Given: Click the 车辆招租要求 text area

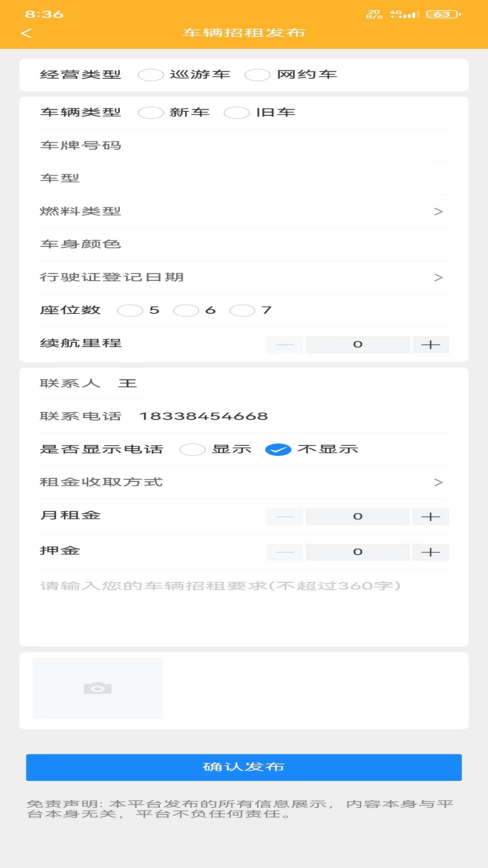Looking at the screenshot, I should click(x=244, y=606).
